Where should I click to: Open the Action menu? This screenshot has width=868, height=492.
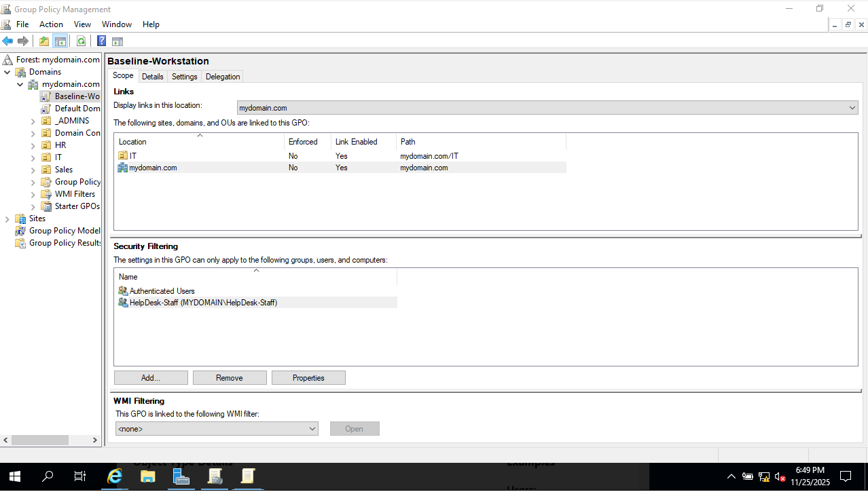51,24
